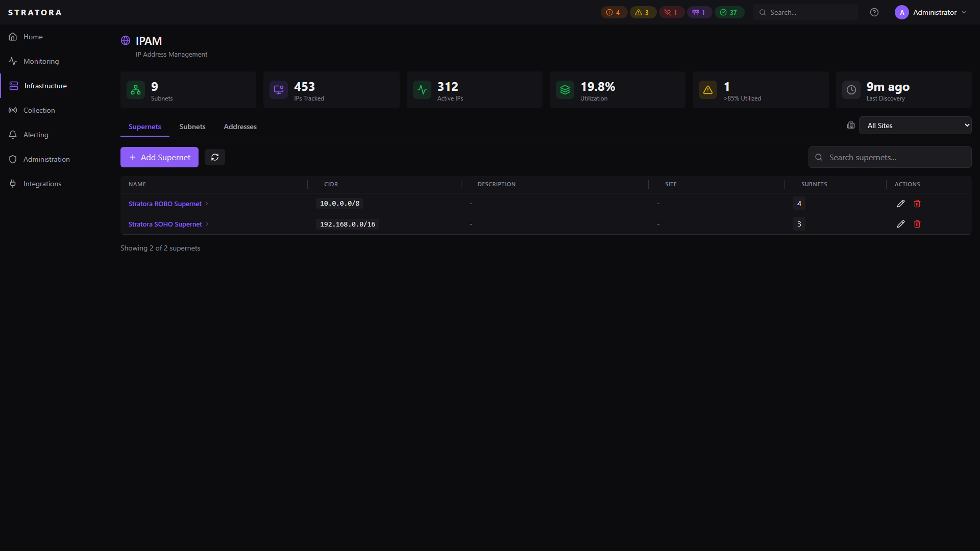Screen dimensions: 980x551
Task: Edit the Stratora SOHO Supernet row
Action: point(901,224)
